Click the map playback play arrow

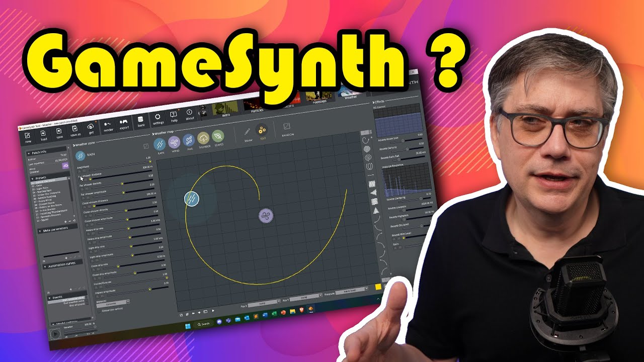click(213, 311)
